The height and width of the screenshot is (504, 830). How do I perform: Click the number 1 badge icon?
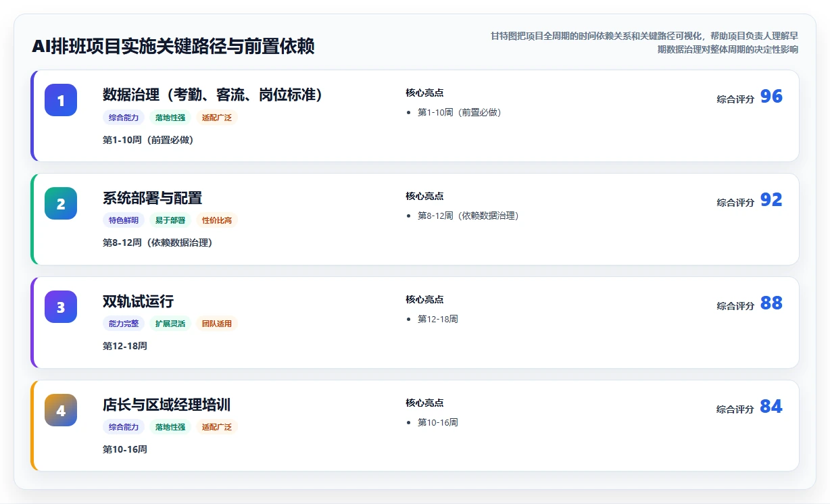pyautogui.click(x=61, y=100)
